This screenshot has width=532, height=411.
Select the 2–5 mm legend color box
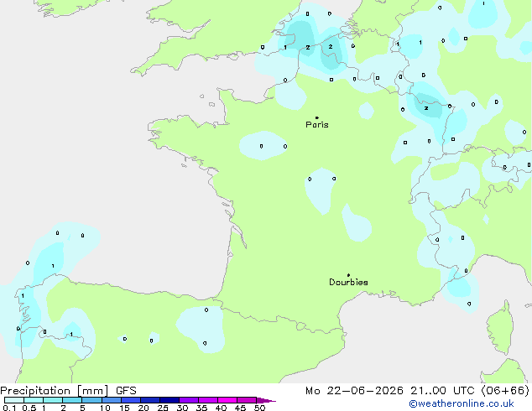(72, 400)
